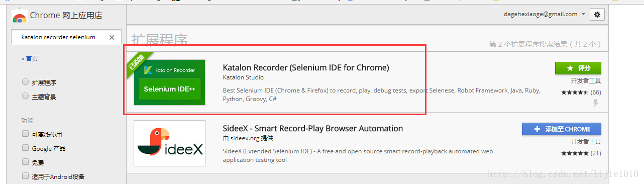Viewport: 644px width, 184px height.
Task: Click the Katalon Recorder extension thumbnail
Action: tap(169, 82)
